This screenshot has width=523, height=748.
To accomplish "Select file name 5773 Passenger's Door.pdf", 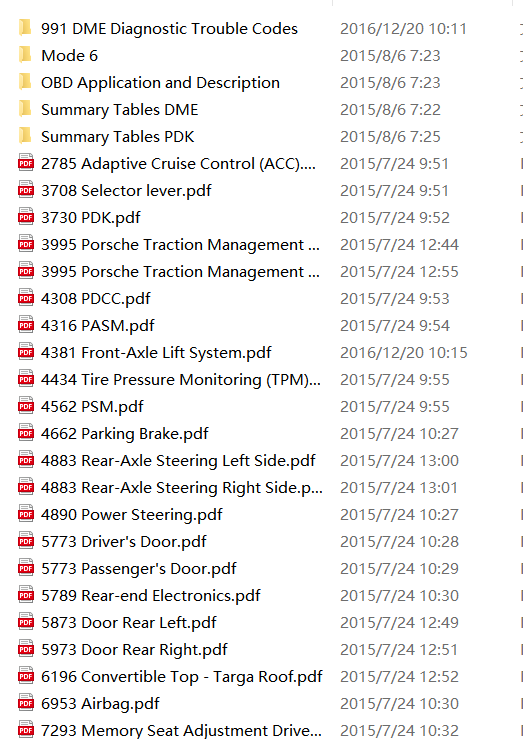I will (138, 569).
